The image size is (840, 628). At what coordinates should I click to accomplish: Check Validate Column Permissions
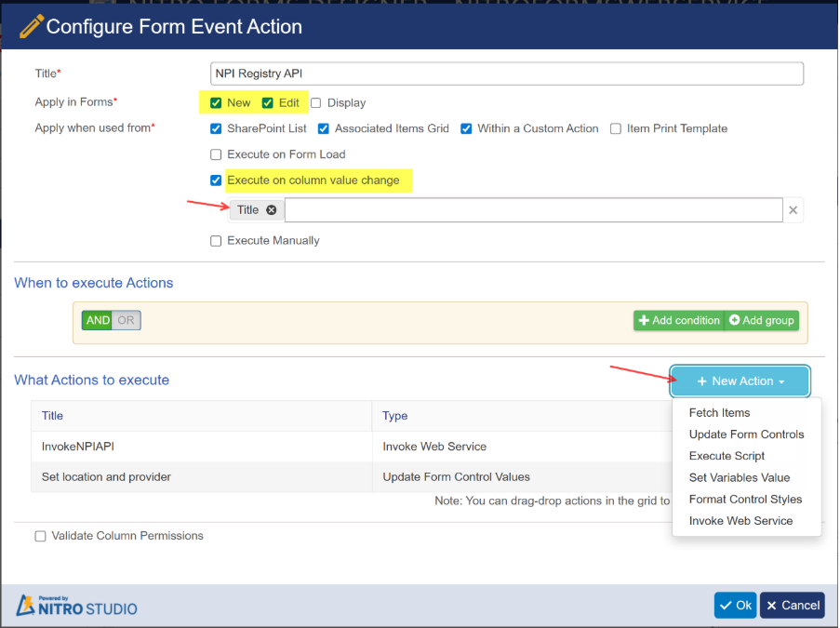(x=40, y=536)
